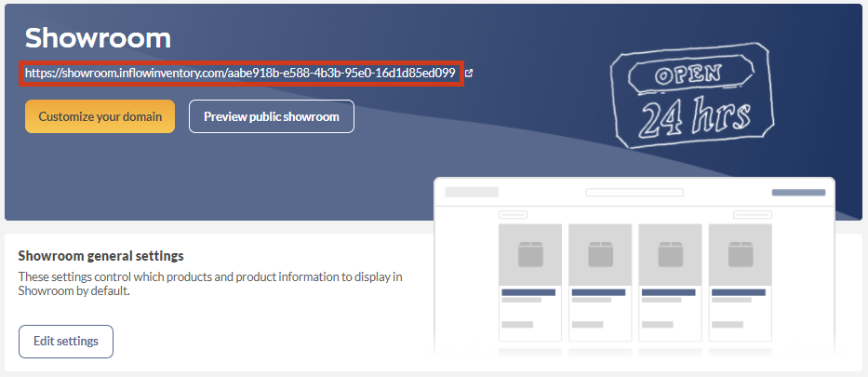The width and height of the screenshot is (868, 377).
Task: Click the Edit settings button
Action: click(x=66, y=341)
